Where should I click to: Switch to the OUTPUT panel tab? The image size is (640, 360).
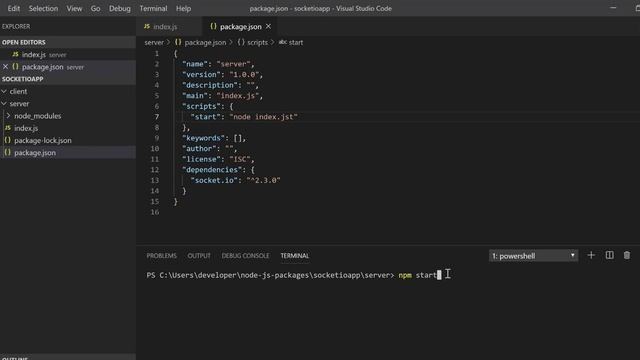(x=199, y=256)
